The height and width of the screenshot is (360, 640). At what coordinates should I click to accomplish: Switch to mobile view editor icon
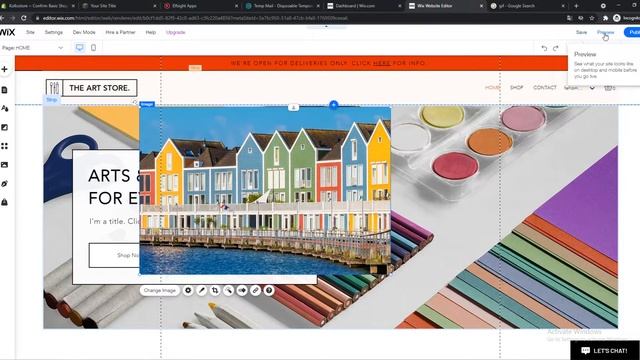click(93, 48)
